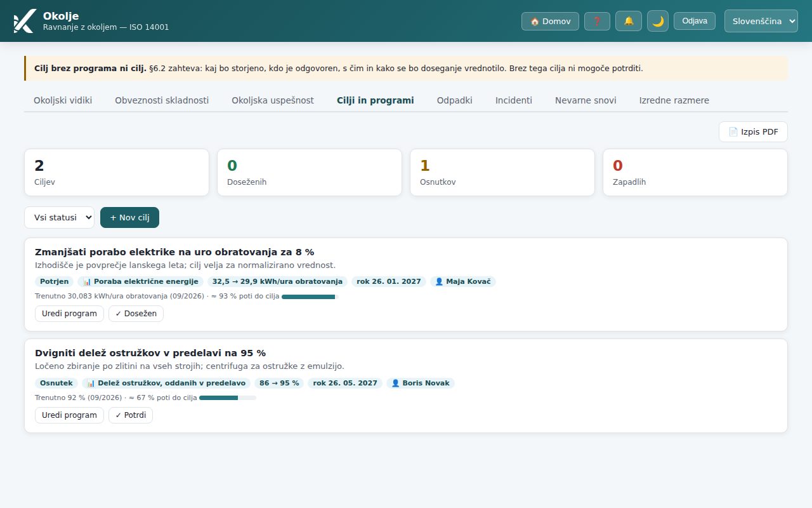Viewport: 812px width, 508px height.
Task: Click the Ciljev count card
Action: point(117,172)
